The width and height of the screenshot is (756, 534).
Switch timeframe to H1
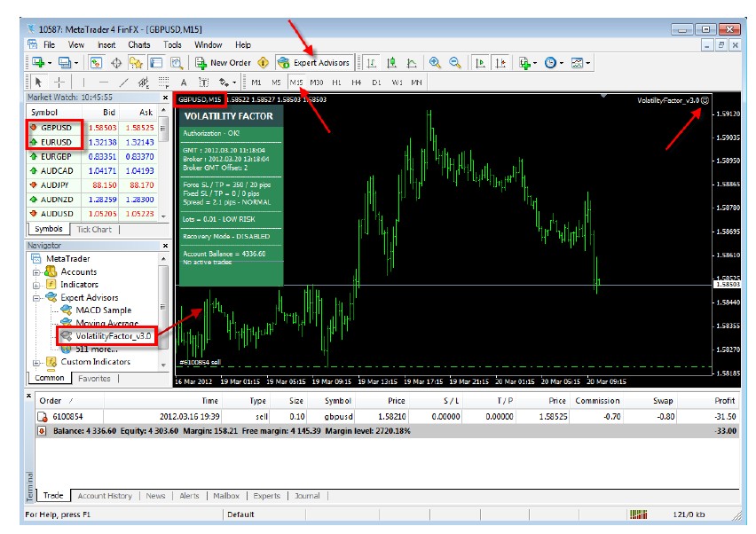coord(336,82)
